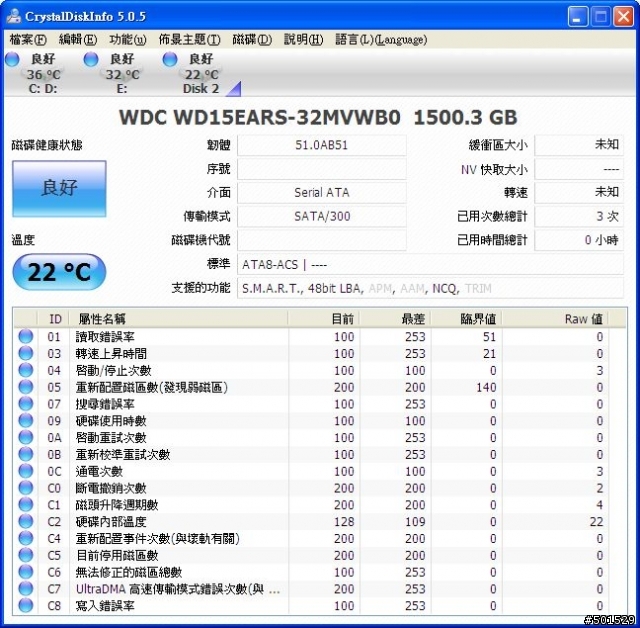640x628 pixels.
Task: Open the 語言(L)(Language) menu
Action: 381,40
